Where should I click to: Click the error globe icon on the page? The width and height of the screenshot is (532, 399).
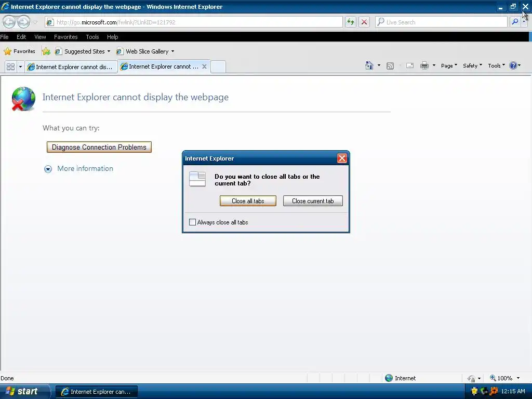[x=23, y=99]
